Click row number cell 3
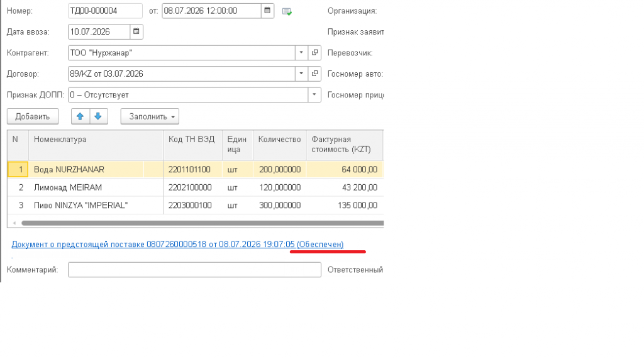This screenshot has width=644, height=359. [18, 205]
